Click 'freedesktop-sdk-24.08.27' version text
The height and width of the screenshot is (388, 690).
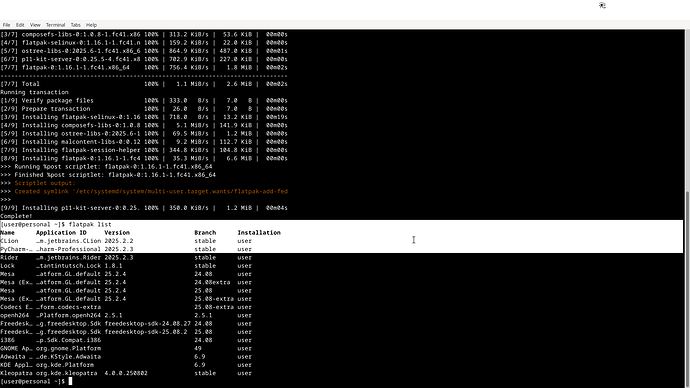coord(147,323)
